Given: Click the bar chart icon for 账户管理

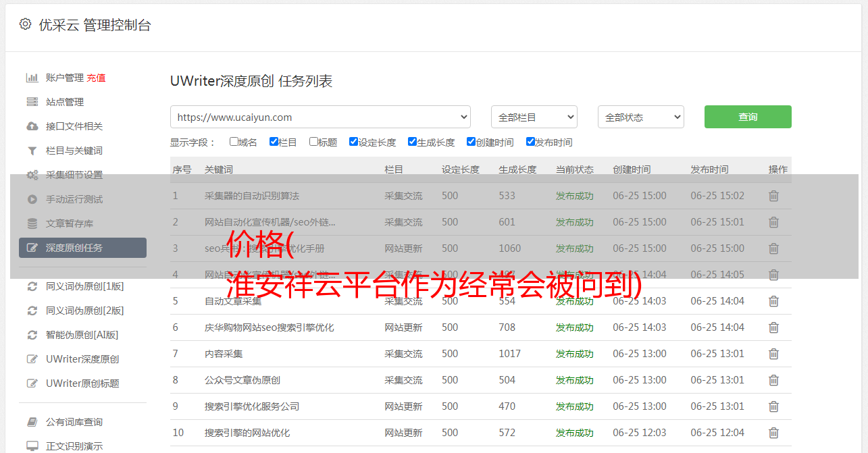Looking at the screenshot, I should [32, 78].
